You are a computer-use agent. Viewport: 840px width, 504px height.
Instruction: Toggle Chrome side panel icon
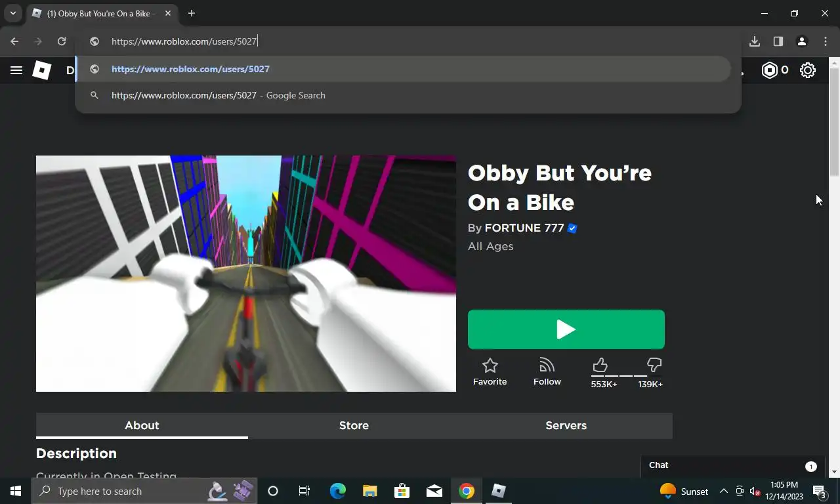[778, 41]
